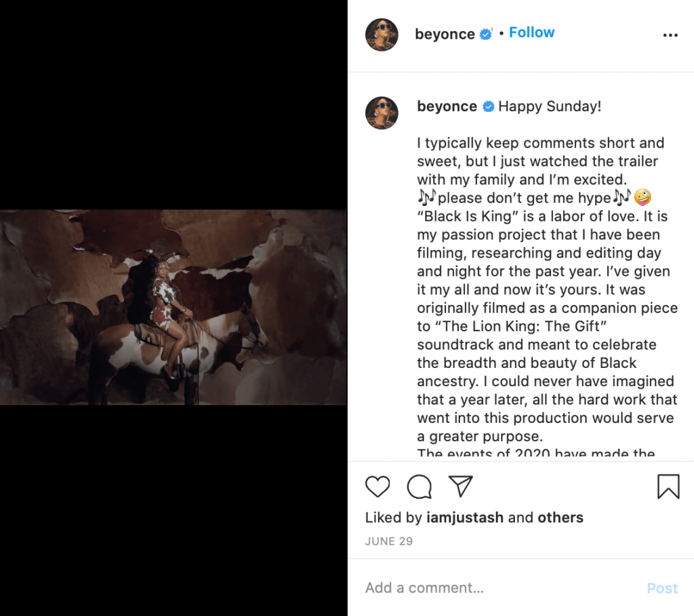Viewport: 694px width, 616px height.
Task: Open the three-dot options menu
Action: pos(670,35)
